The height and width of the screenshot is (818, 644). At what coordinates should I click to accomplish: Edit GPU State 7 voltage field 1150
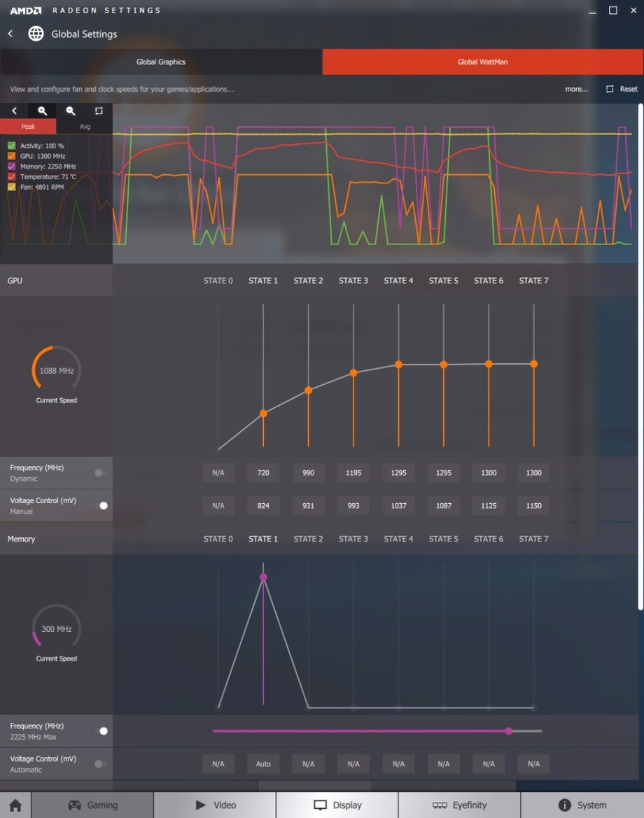pos(533,505)
